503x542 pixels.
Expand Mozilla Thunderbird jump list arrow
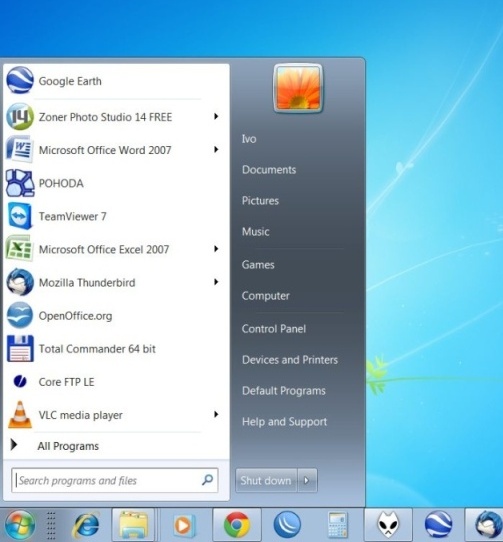[216, 282]
